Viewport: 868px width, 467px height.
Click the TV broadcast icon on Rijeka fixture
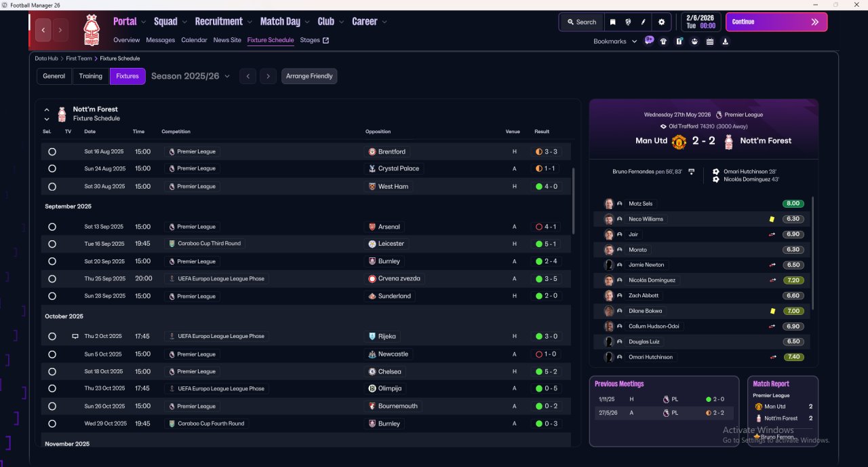pos(75,337)
